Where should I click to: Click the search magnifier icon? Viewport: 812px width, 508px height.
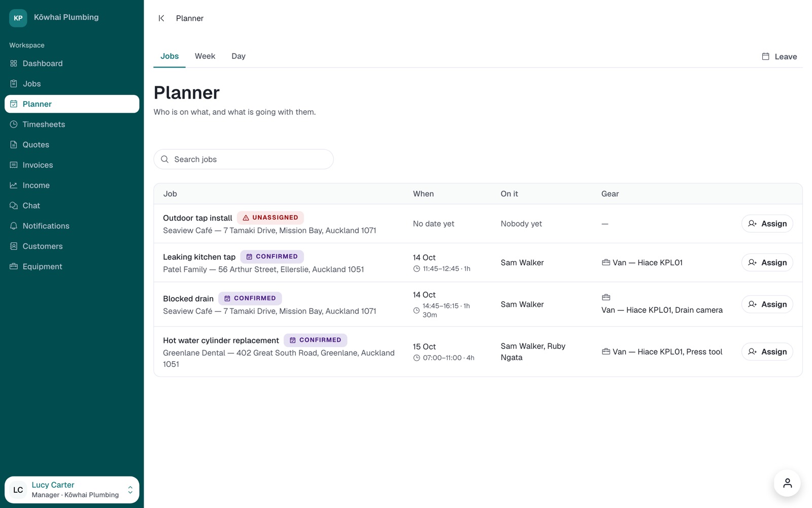(x=165, y=160)
